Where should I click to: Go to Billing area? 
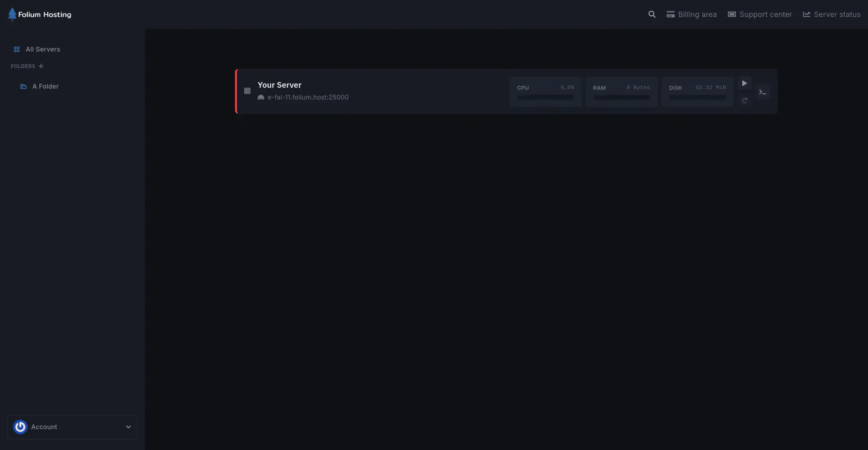point(691,15)
